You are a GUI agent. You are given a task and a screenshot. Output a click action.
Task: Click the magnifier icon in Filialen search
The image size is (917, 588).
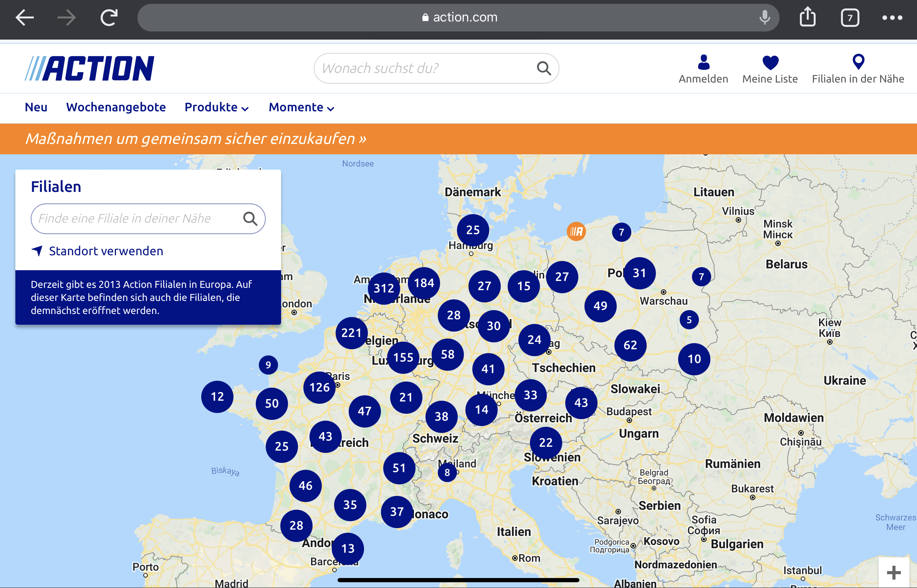pos(250,218)
